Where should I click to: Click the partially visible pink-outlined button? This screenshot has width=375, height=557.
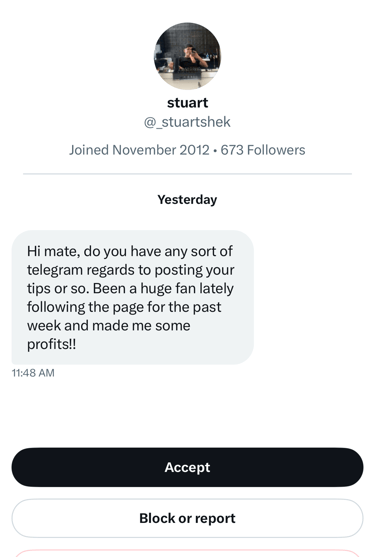tap(188, 553)
